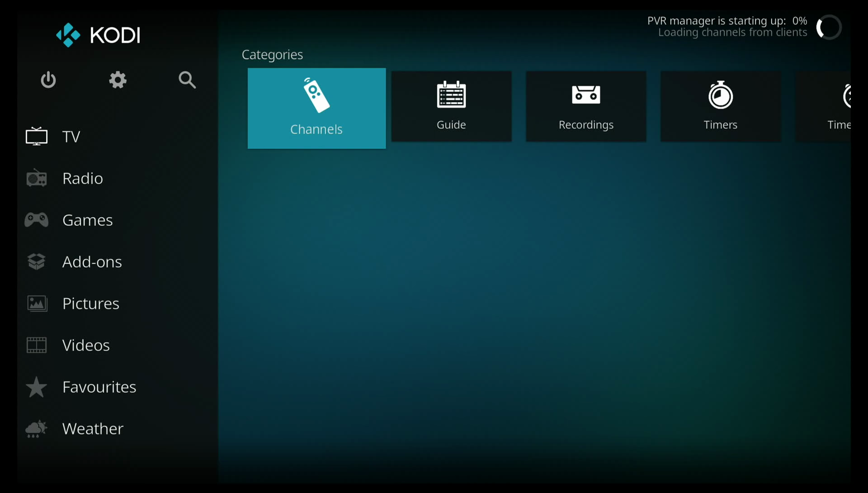Image resolution: width=868 pixels, height=493 pixels.
Task: Open the Guide category tile
Action: point(451,107)
